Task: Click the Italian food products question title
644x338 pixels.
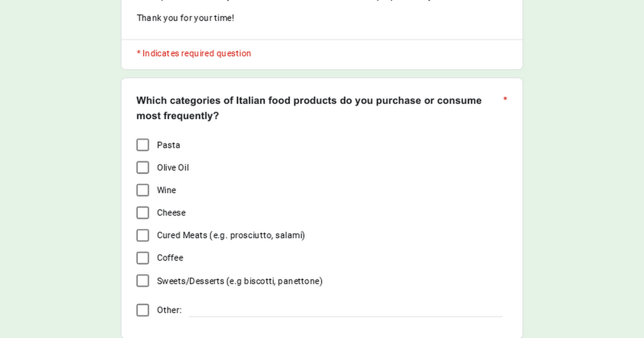Action: click(x=309, y=108)
